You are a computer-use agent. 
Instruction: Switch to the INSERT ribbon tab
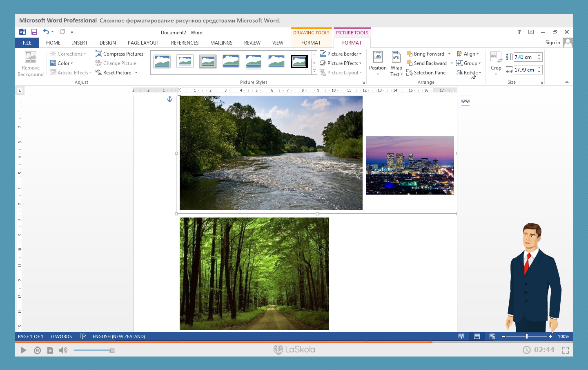pos(80,43)
